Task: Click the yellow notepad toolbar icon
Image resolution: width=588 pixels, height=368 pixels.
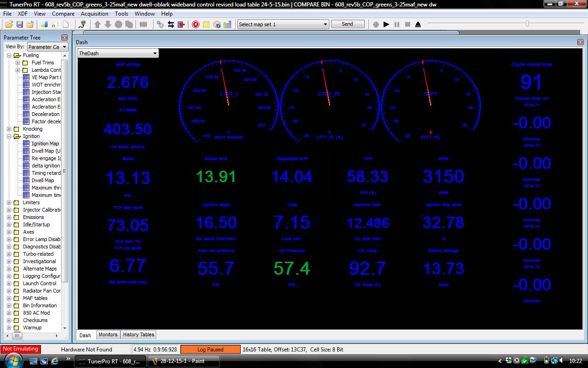Action: tap(206, 24)
